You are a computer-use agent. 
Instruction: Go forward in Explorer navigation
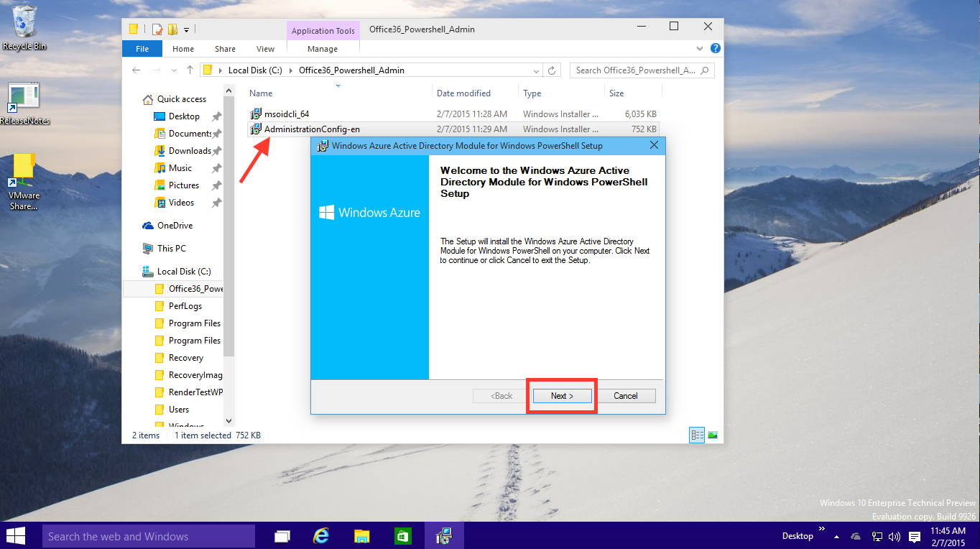157,70
